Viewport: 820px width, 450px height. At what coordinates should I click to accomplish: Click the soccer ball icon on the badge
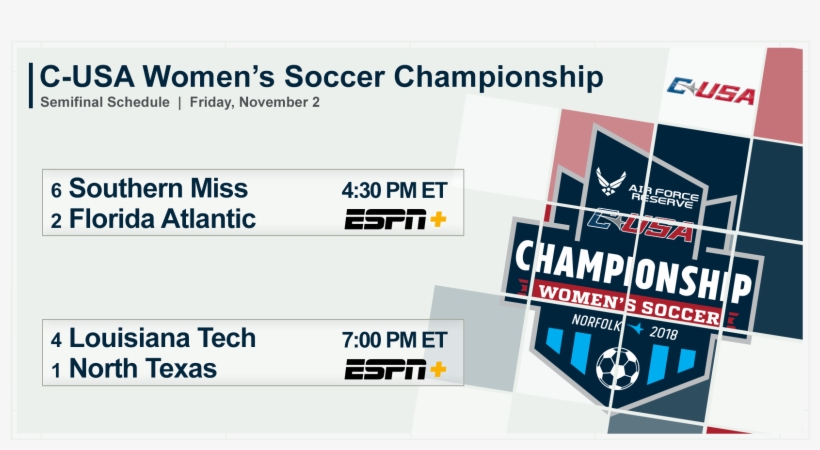(x=616, y=368)
